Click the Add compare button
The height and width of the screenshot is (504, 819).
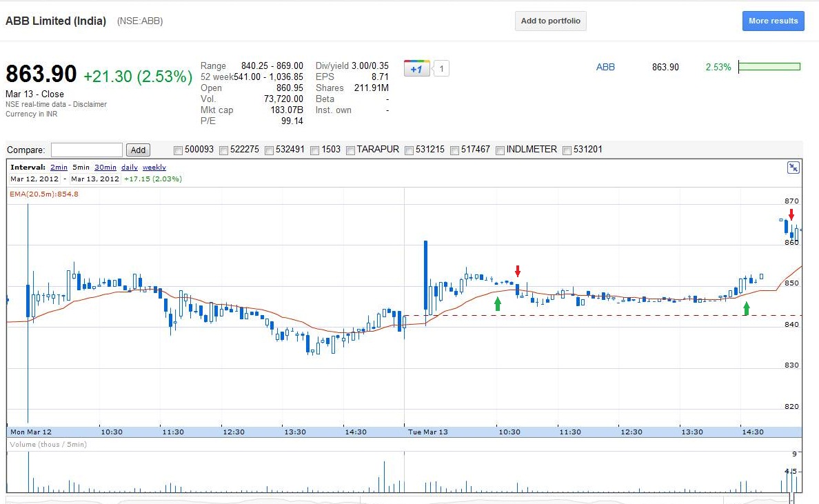click(138, 150)
